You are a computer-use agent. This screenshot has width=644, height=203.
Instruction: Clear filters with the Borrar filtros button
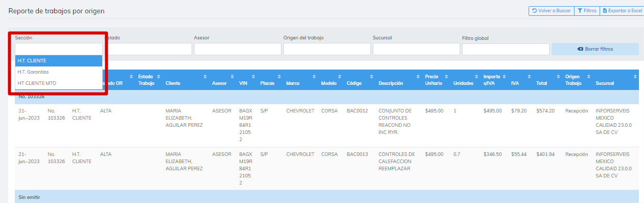tap(595, 49)
